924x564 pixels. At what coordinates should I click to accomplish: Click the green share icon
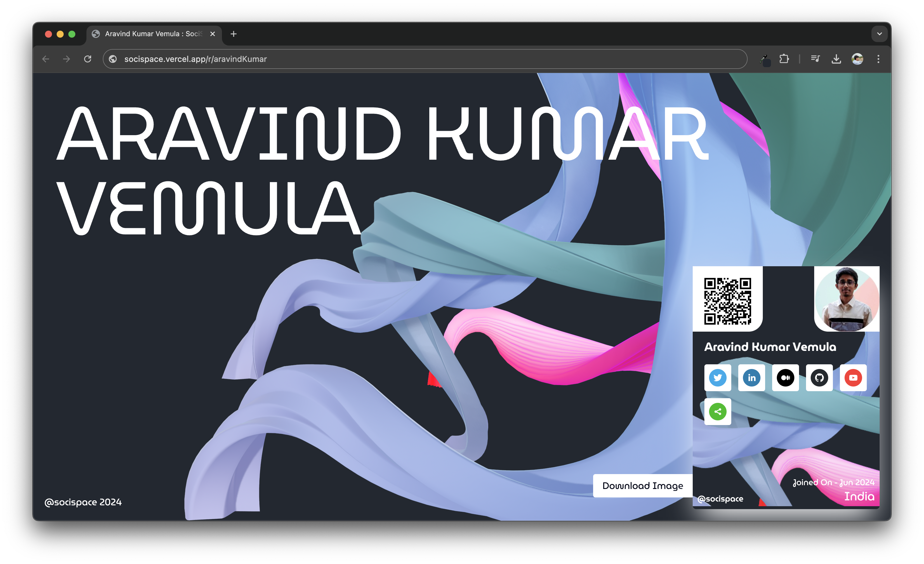(x=717, y=412)
